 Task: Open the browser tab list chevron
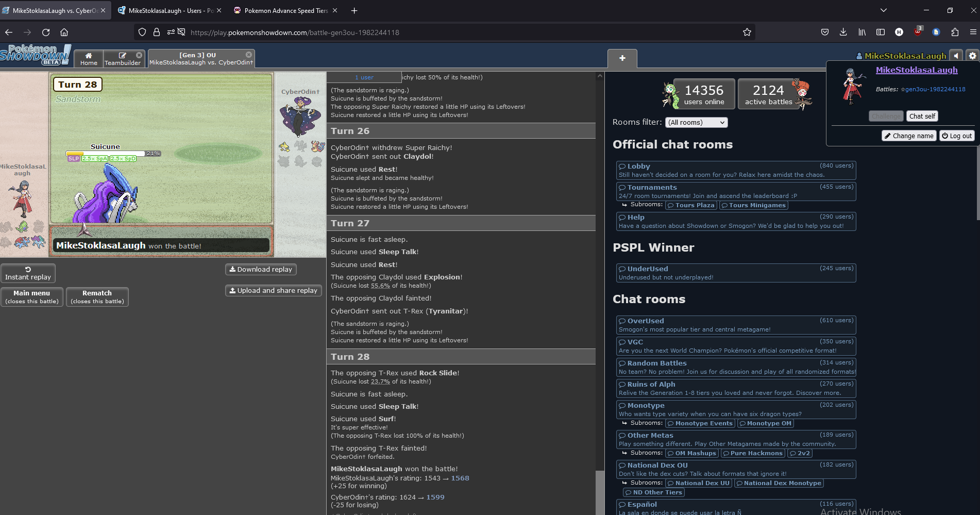click(x=883, y=10)
